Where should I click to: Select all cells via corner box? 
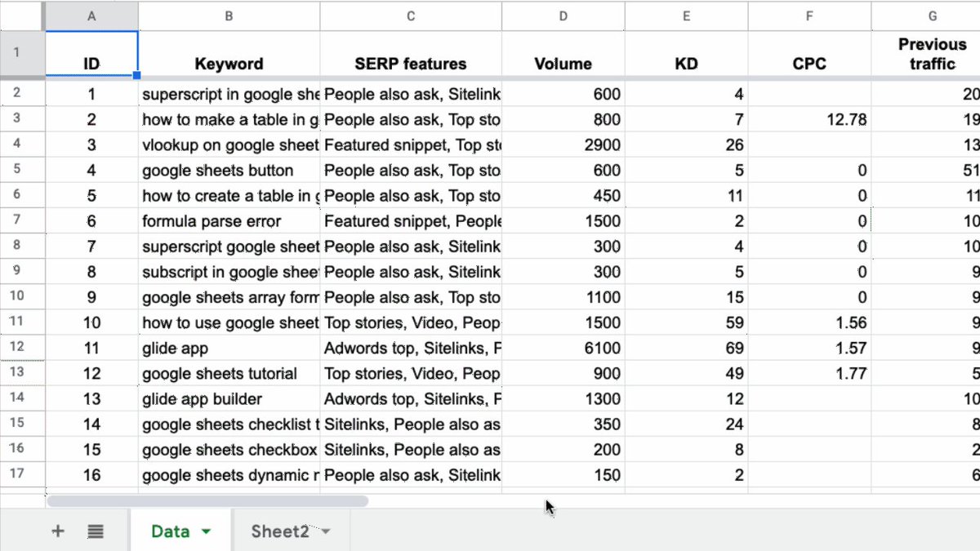(x=23, y=16)
